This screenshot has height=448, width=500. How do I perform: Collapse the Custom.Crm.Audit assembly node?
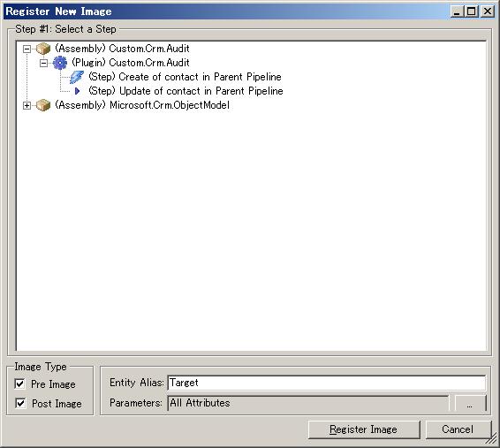27,49
